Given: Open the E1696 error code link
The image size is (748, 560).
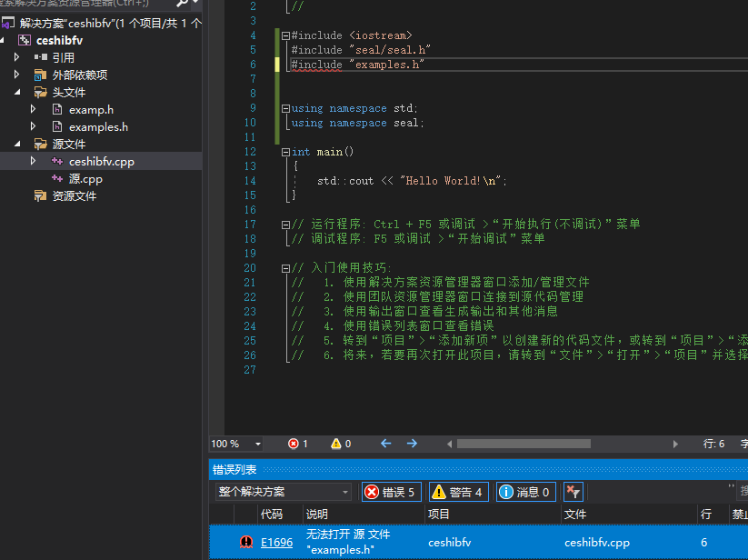Looking at the screenshot, I should coord(276,543).
